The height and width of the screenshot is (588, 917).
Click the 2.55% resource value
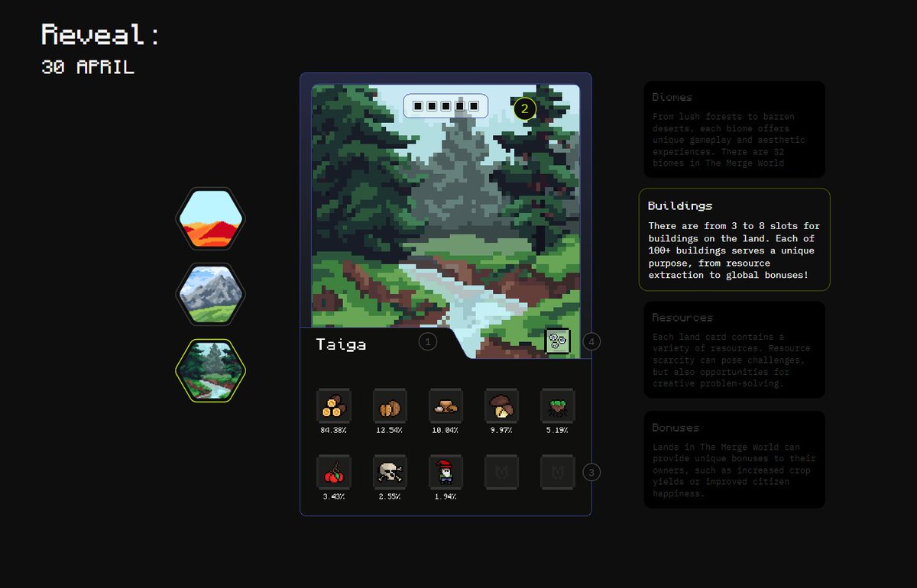[390, 497]
